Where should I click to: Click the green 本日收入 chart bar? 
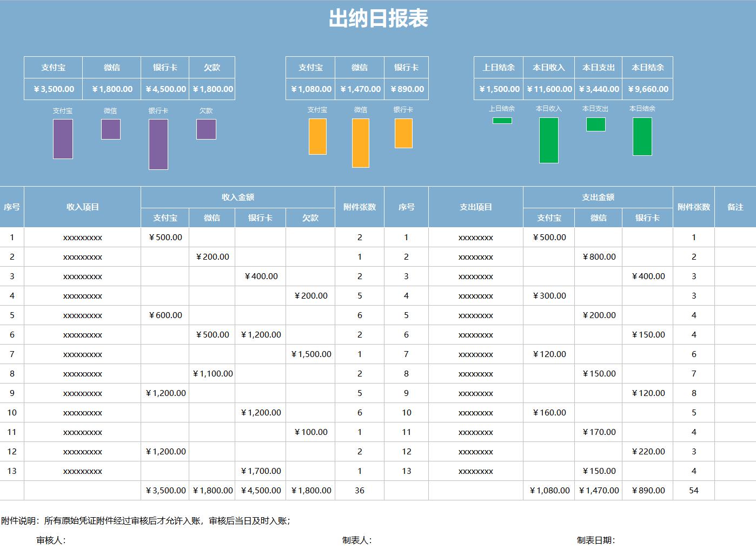549,140
